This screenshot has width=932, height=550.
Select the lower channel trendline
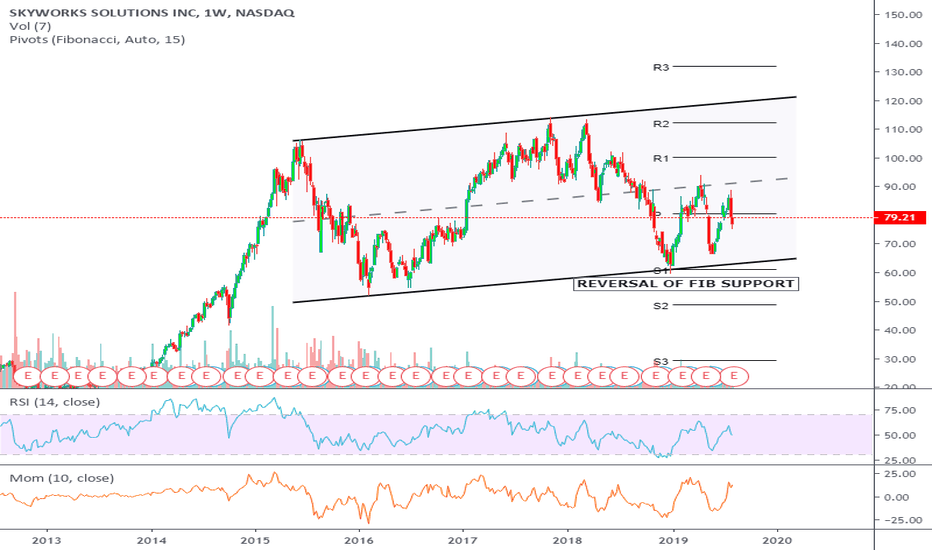tap(544, 281)
